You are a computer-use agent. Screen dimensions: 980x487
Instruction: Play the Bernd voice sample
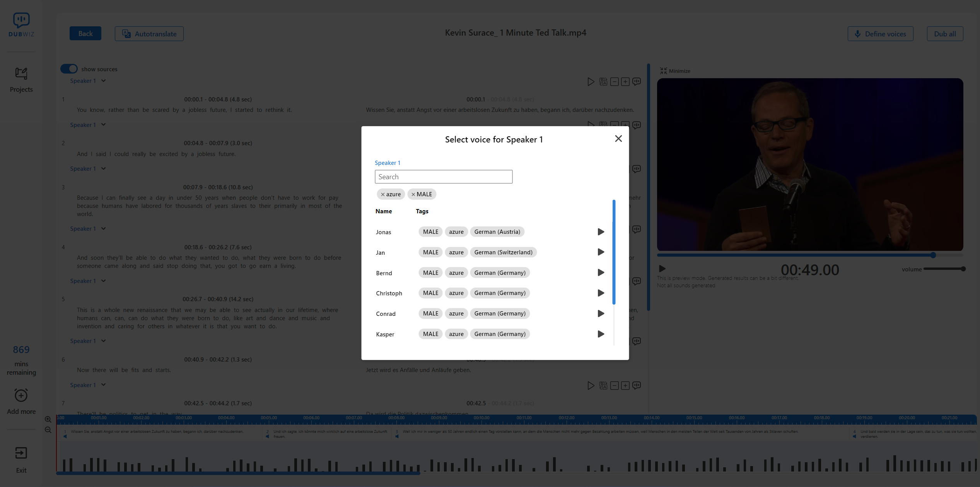click(x=601, y=273)
